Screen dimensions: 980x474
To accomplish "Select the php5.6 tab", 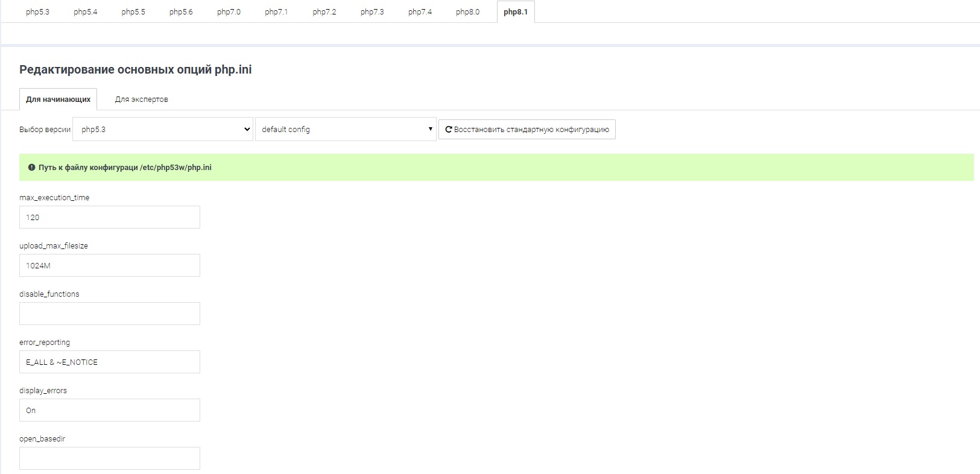I will [x=181, y=12].
